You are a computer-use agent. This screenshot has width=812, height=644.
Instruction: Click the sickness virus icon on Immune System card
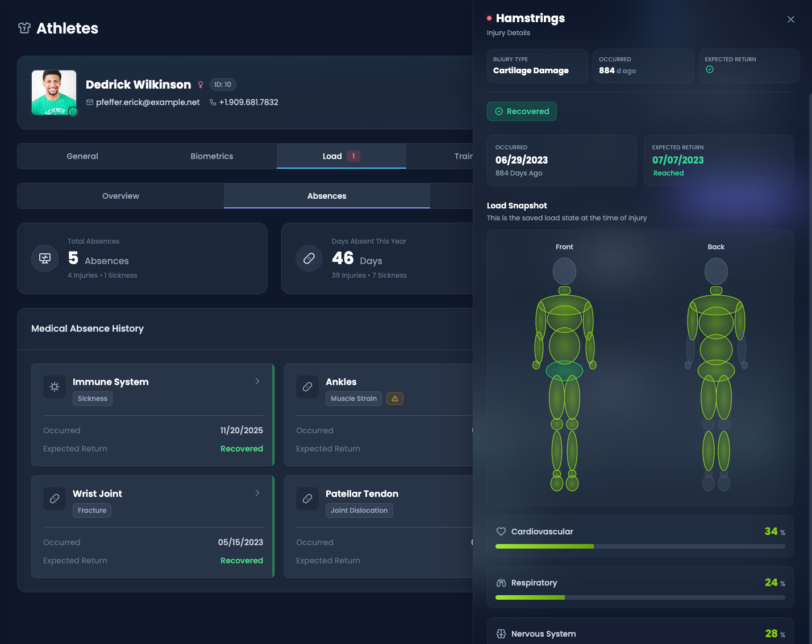coord(54,386)
